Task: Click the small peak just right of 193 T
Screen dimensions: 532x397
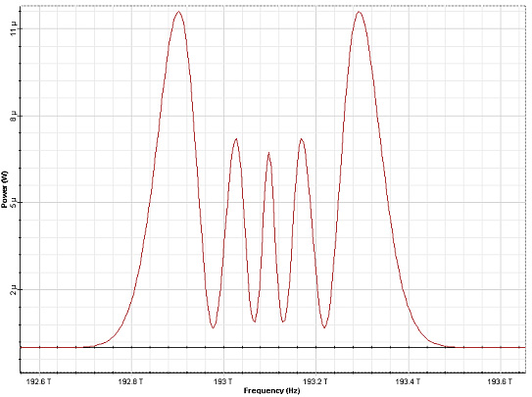Action: [x=236, y=139]
